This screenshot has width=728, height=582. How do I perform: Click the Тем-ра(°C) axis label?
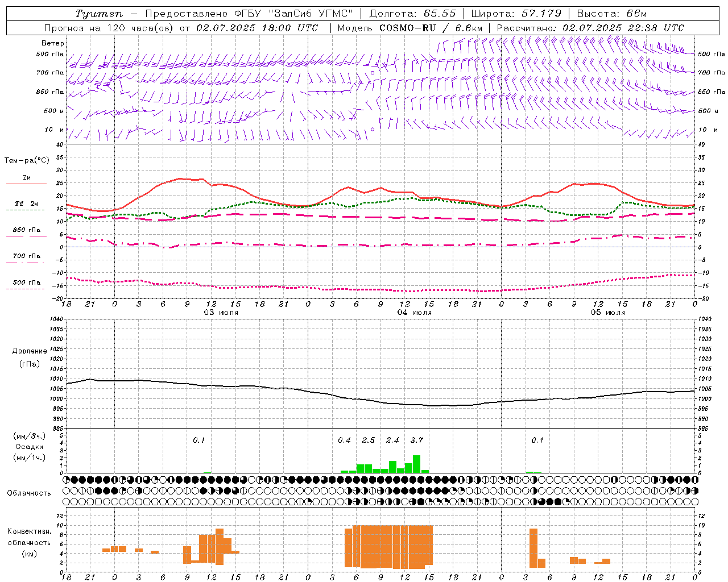pyautogui.click(x=27, y=161)
